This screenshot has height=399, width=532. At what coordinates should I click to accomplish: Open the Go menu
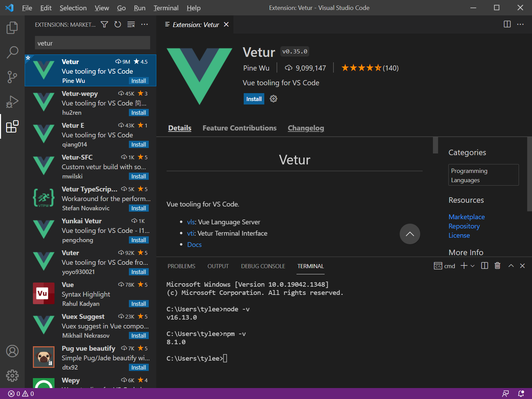coord(121,8)
